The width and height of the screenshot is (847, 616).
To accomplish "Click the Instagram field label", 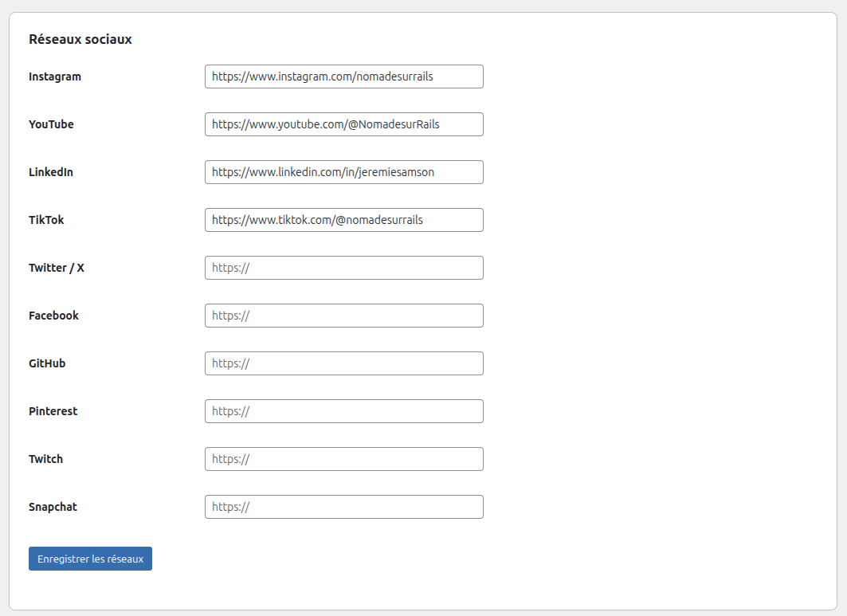I will [x=54, y=77].
